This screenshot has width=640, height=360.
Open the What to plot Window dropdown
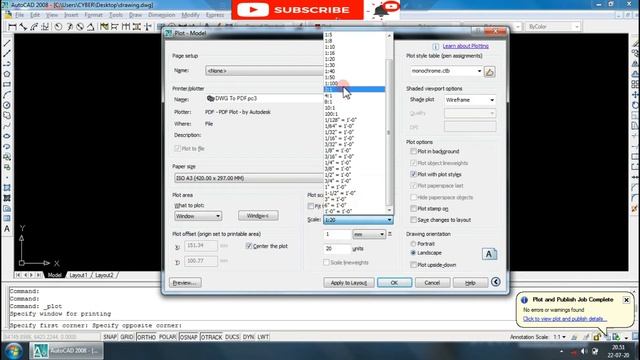198,216
